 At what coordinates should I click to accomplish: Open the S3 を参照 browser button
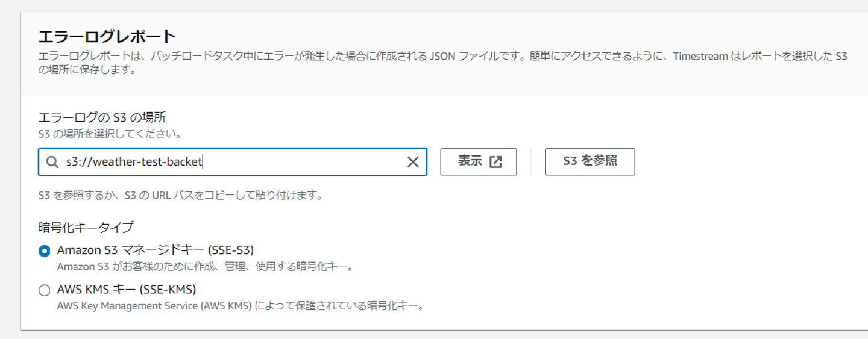tap(590, 161)
